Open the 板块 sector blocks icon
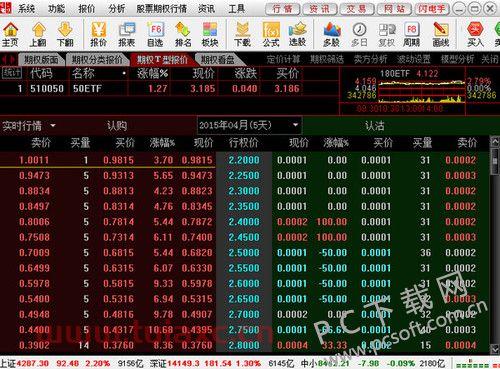 [210, 34]
